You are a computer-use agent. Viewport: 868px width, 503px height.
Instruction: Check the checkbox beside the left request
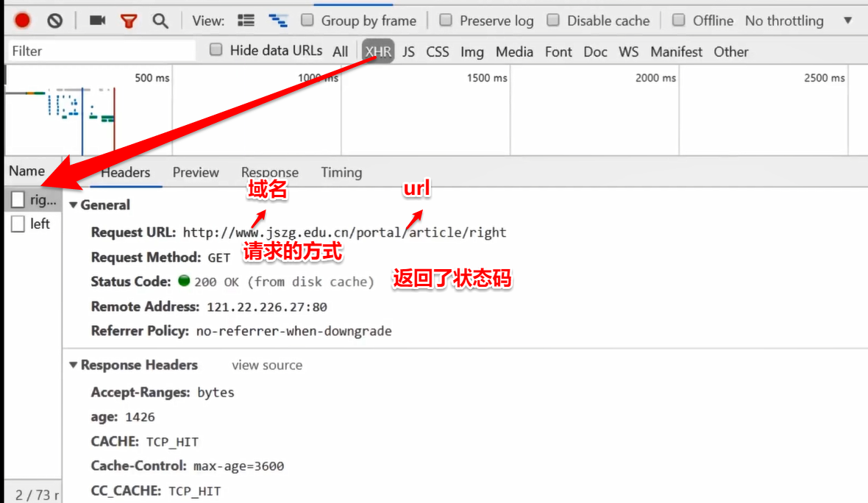pos(19,224)
